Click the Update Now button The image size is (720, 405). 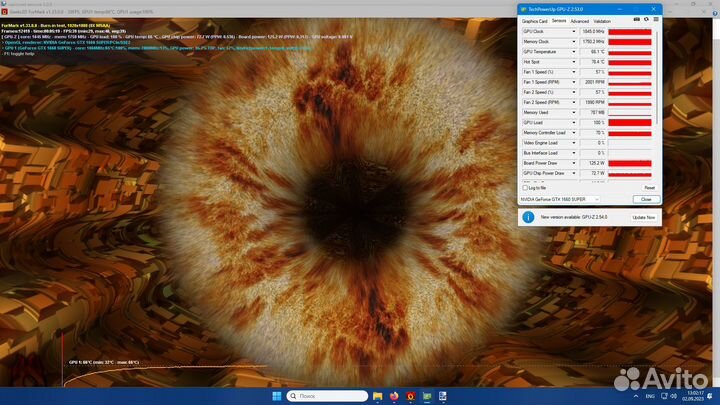coord(644,217)
